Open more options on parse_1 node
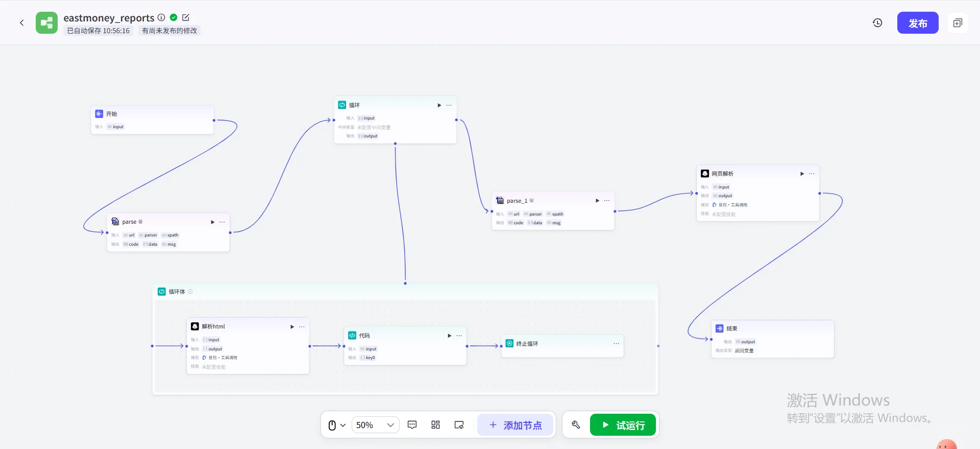 [x=607, y=201]
